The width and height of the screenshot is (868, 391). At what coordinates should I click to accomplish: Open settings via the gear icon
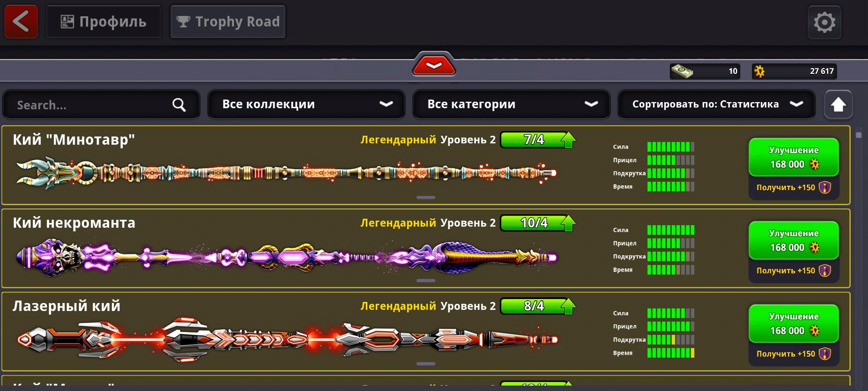point(825,22)
